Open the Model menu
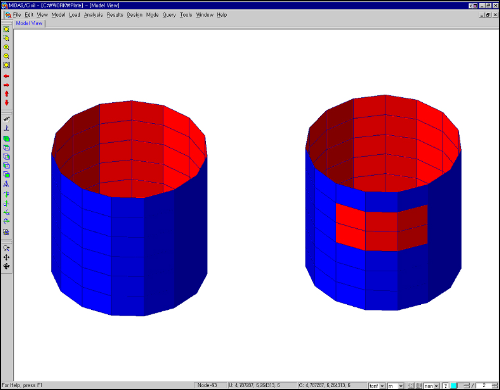Image resolution: width=500 pixels, height=390 pixels. click(58, 15)
